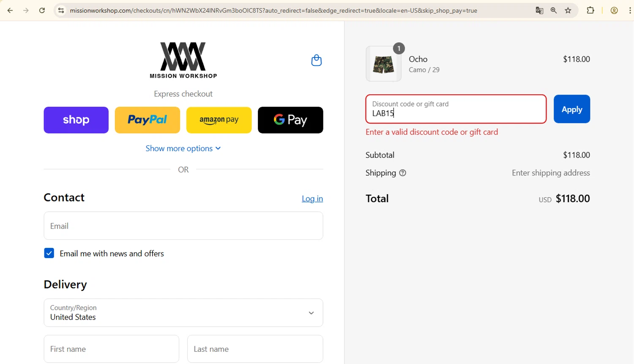Image resolution: width=634 pixels, height=364 pixels.
Task: Follow the Log in link
Action: (x=312, y=198)
